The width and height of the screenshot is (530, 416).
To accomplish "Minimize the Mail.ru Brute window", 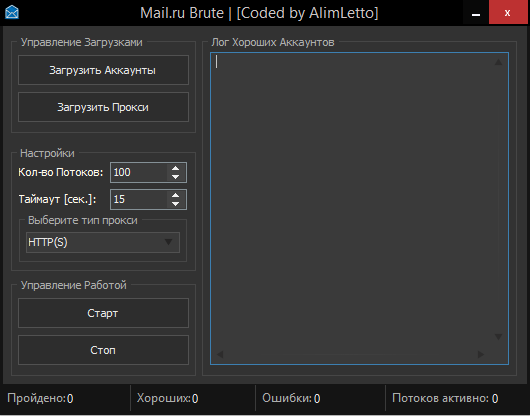I will tap(476, 13).
